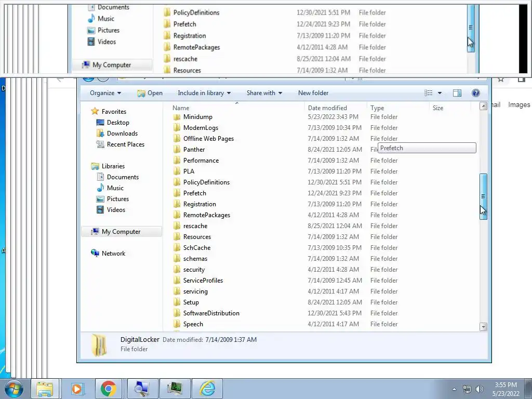Open the Videos library
Screen dimensions: 532x399
click(111, 210)
